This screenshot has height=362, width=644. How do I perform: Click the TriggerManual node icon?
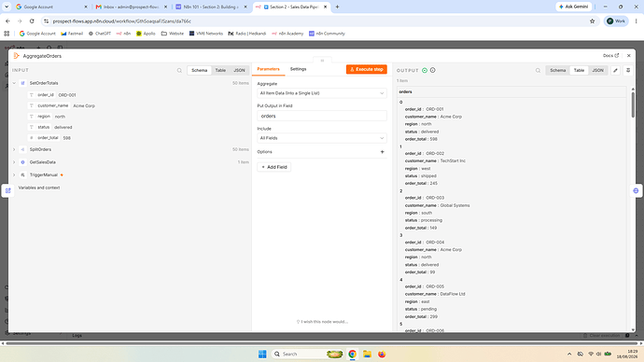pos(23,174)
